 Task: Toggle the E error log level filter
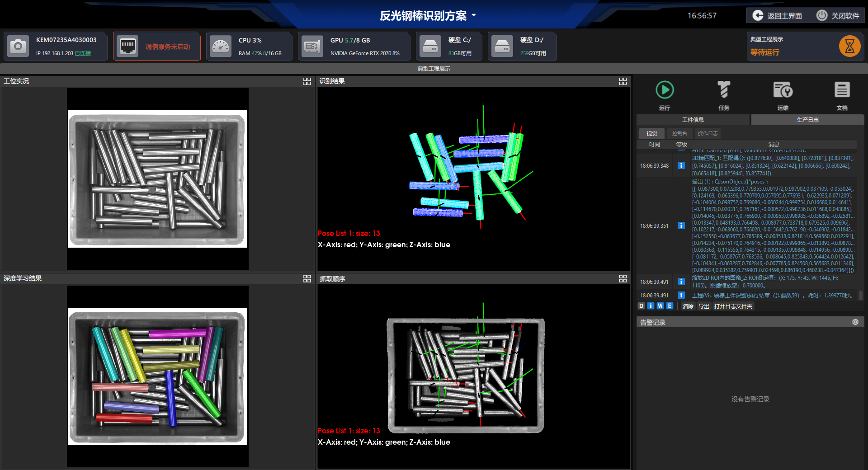[x=670, y=306]
